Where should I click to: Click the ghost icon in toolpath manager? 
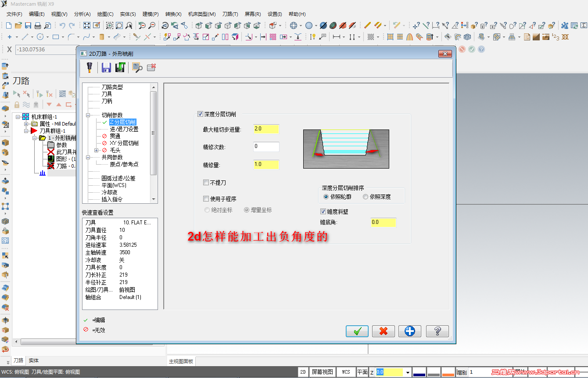click(36, 104)
